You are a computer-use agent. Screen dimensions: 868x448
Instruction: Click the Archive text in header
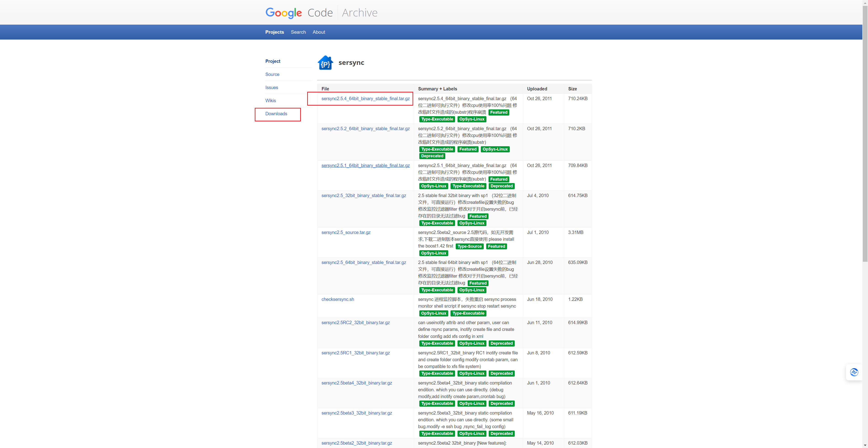[x=360, y=13]
